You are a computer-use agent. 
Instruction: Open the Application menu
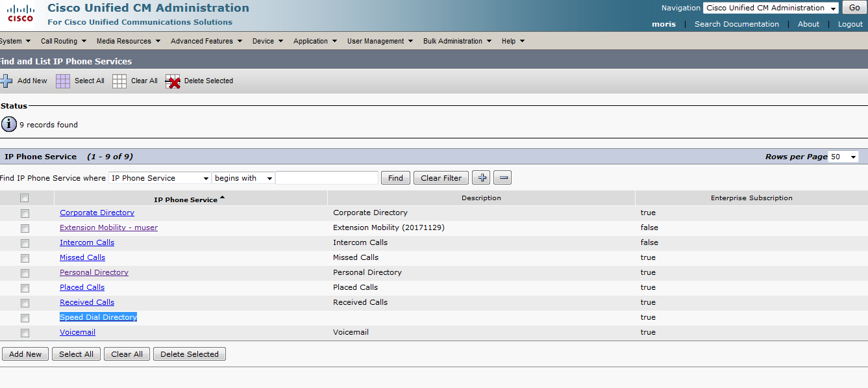coord(315,41)
